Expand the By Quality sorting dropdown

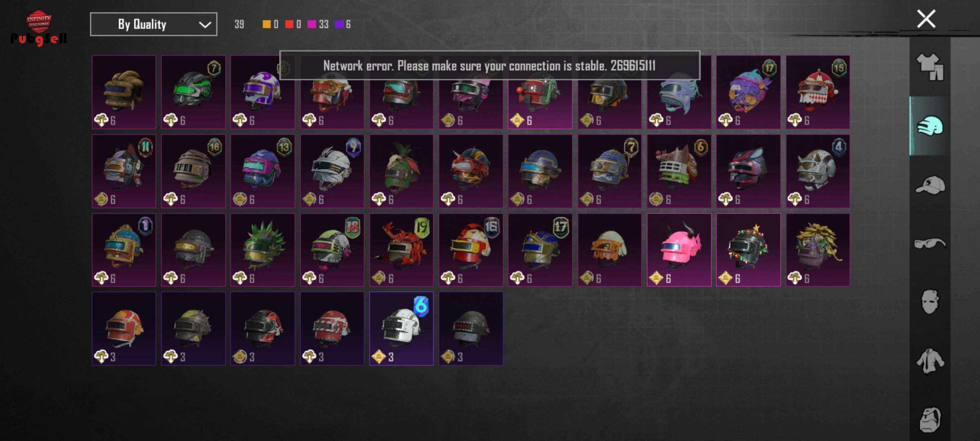point(154,24)
